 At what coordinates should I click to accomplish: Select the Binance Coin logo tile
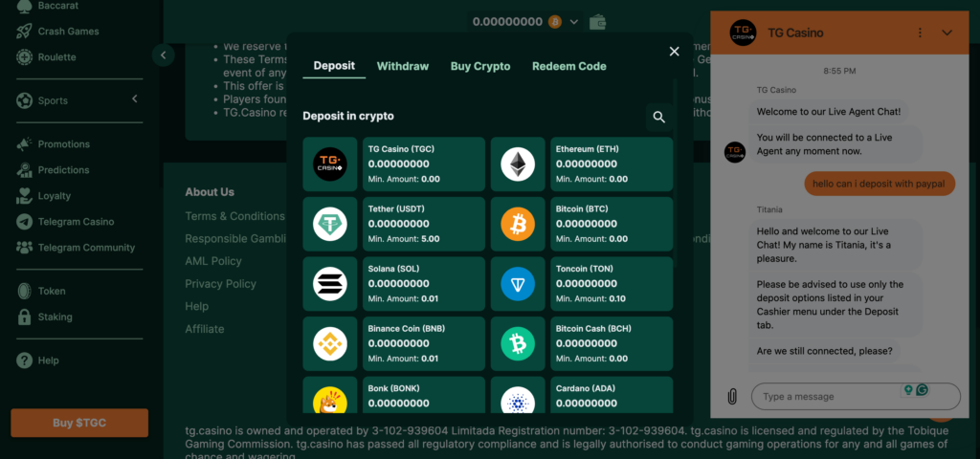330,344
